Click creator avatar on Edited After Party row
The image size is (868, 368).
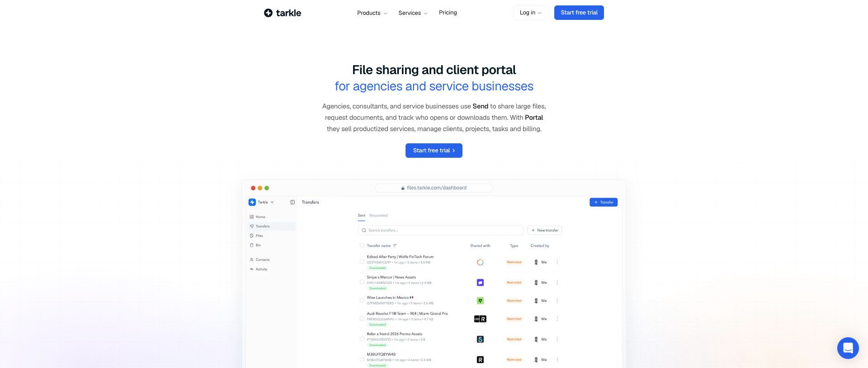click(536, 262)
